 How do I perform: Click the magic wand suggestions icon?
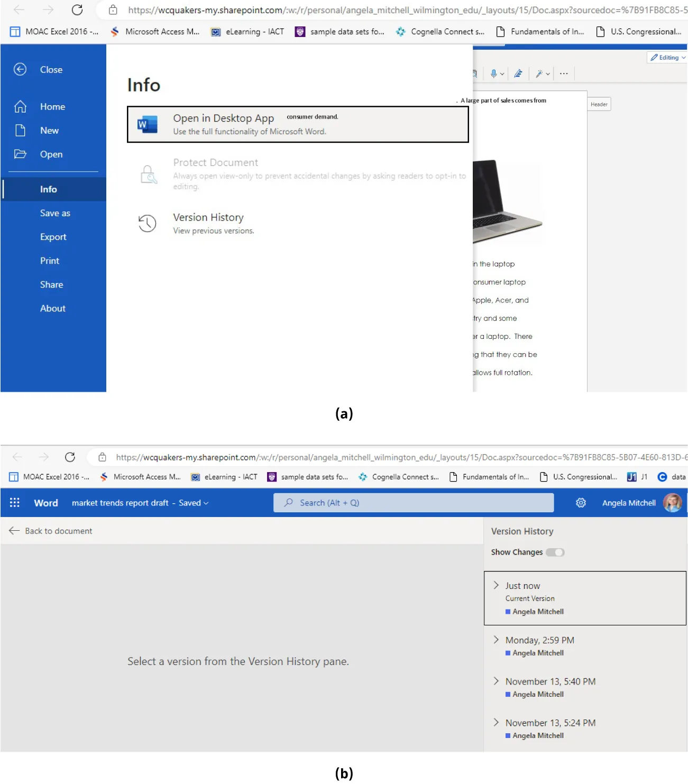coord(540,73)
